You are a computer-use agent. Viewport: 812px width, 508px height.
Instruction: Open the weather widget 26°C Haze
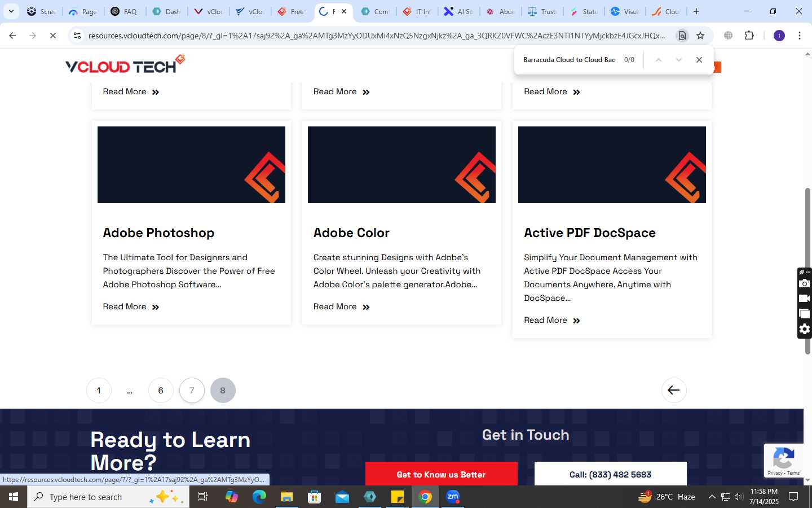coord(667,497)
